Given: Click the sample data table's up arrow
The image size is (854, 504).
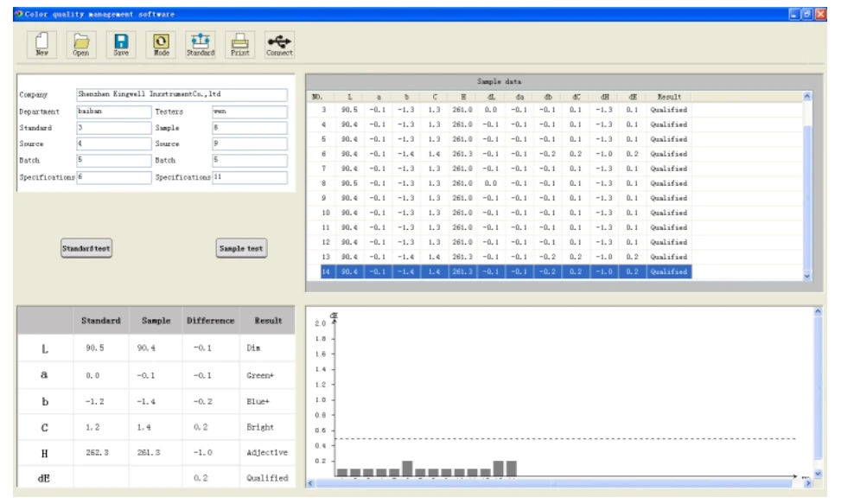Looking at the screenshot, I should coord(807,97).
